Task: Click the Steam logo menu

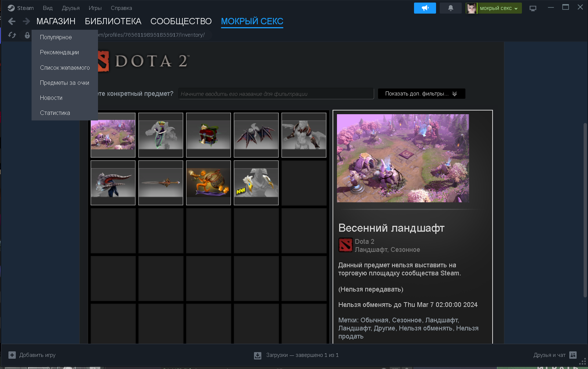Action: (21, 8)
